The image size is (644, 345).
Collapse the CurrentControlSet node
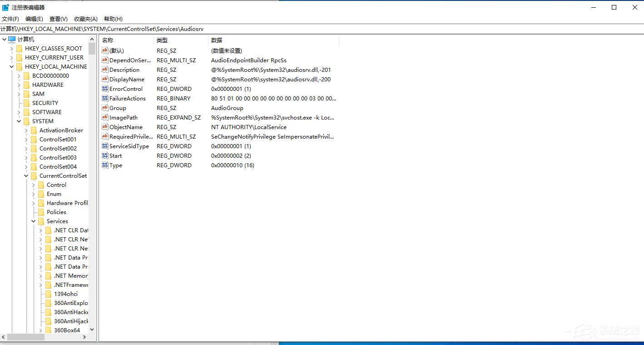(x=26, y=175)
